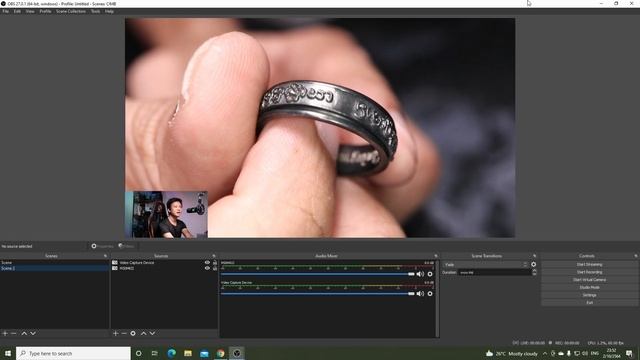The image size is (640, 360).
Task: Remove selected source with the minus icon
Action: (x=124, y=333)
